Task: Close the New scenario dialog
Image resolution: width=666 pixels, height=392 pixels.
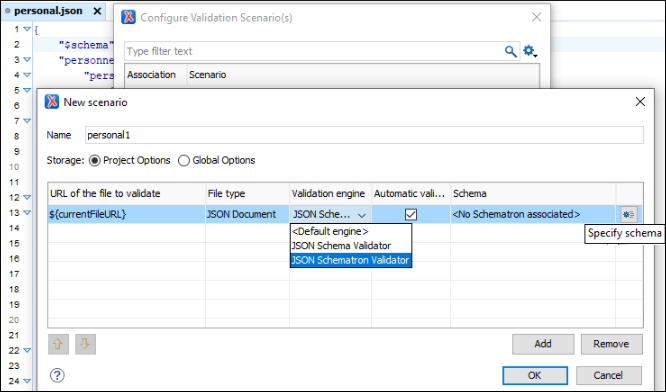Action: click(x=640, y=102)
